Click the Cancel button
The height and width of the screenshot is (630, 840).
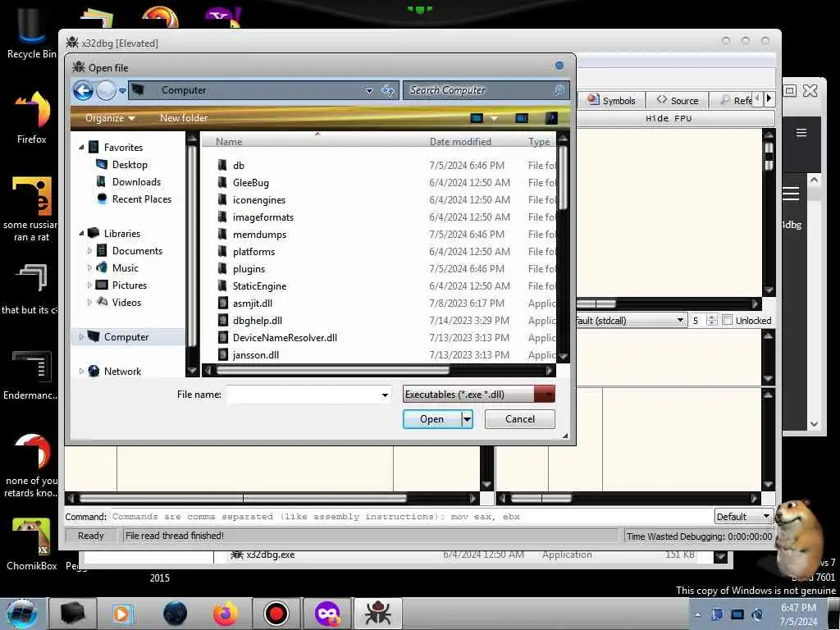pyautogui.click(x=519, y=419)
